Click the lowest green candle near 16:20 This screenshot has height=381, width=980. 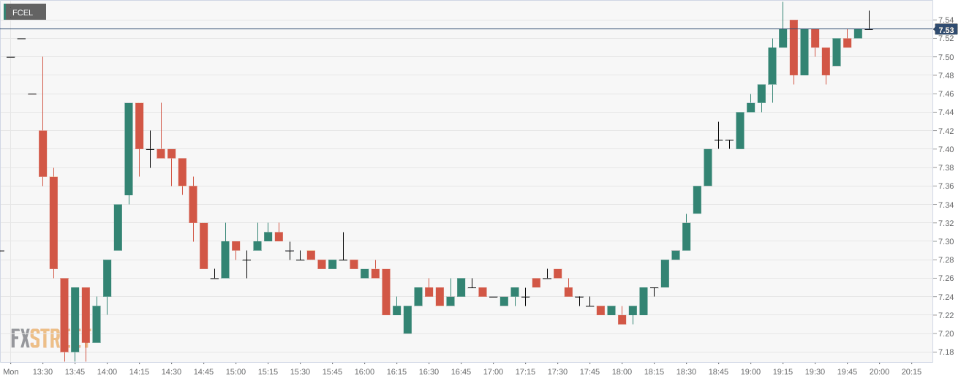click(407, 320)
